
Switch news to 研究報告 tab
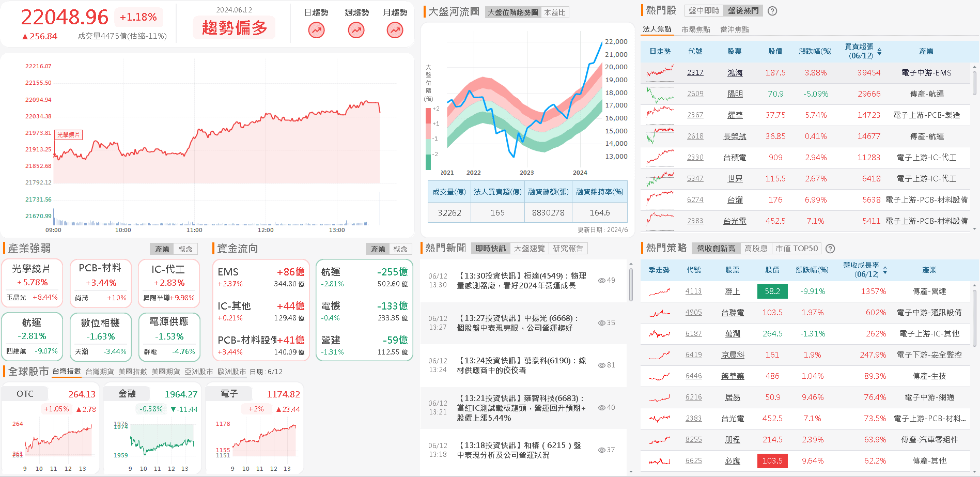568,249
